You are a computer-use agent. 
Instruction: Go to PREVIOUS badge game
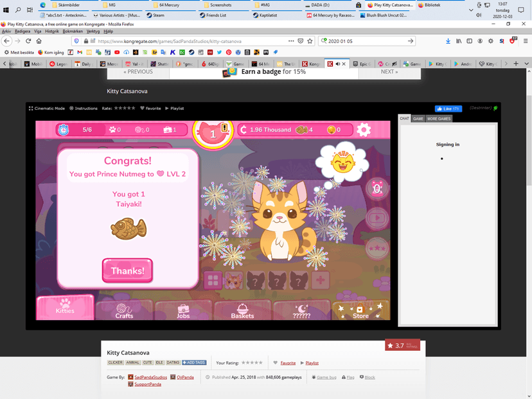point(138,72)
